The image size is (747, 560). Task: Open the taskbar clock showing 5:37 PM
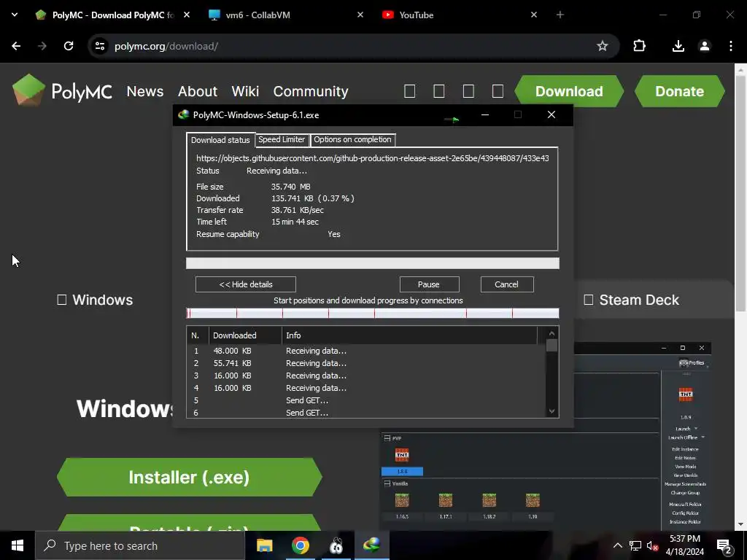click(x=684, y=545)
